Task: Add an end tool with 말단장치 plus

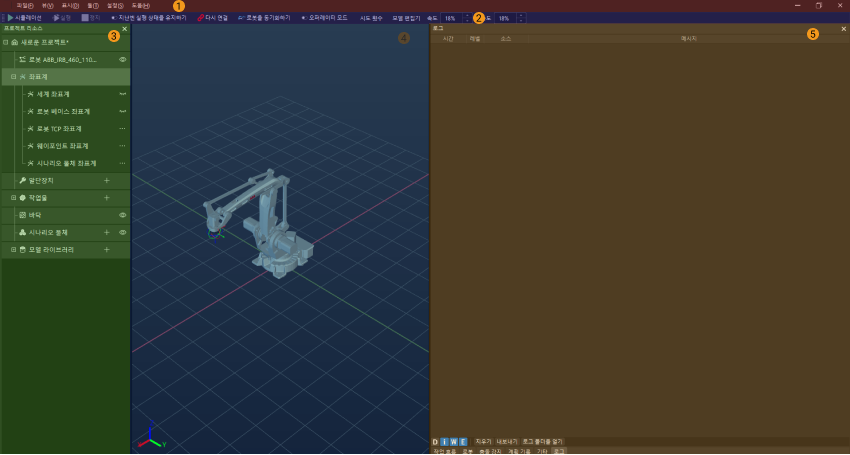Action: pyautogui.click(x=107, y=181)
